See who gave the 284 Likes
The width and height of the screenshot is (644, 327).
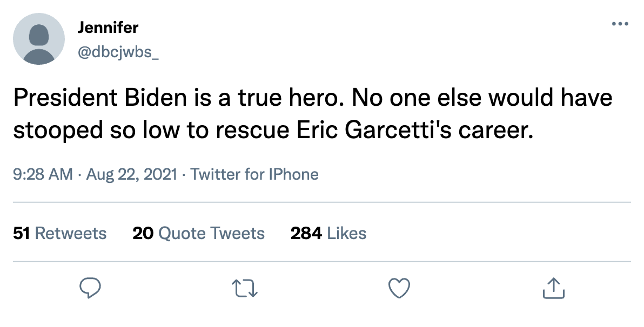tap(328, 233)
